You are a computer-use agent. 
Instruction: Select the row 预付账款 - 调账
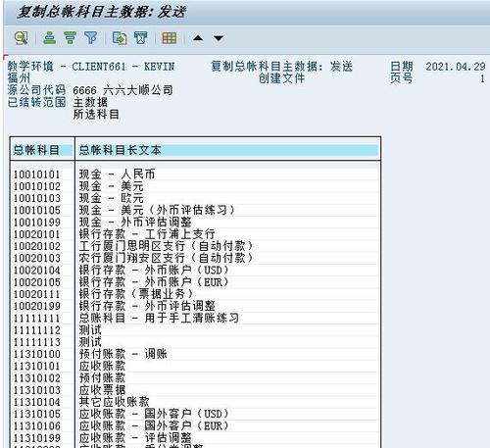coord(195,354)
